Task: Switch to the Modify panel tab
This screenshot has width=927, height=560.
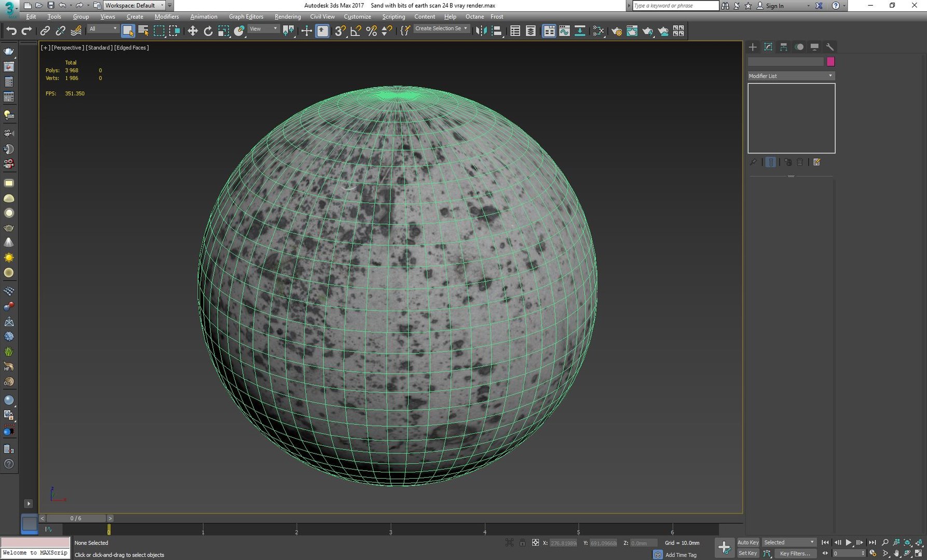Action: pos(768,47)
